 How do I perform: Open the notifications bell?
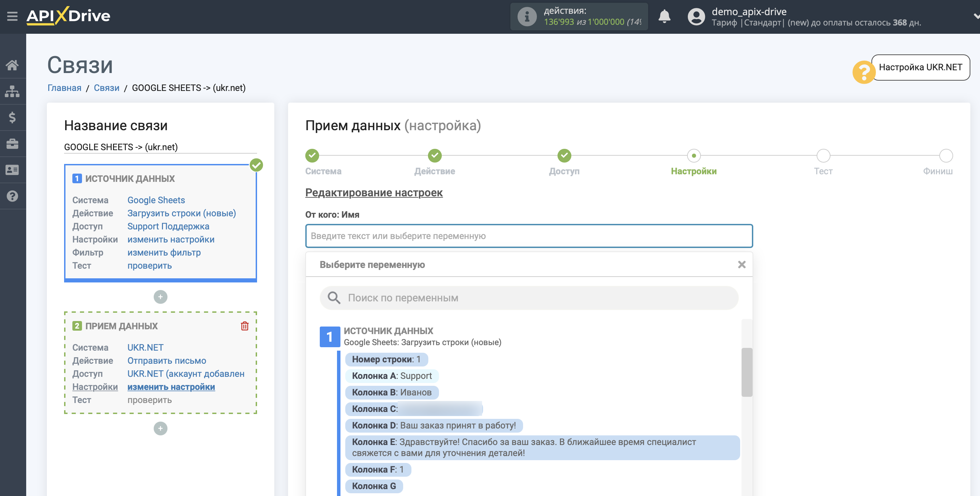[x=664, y=16]
